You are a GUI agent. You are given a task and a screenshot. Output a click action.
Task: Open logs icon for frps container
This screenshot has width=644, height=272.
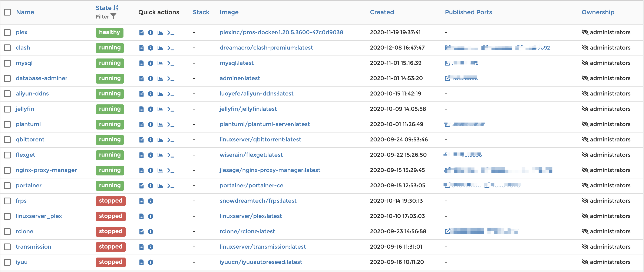142,201
